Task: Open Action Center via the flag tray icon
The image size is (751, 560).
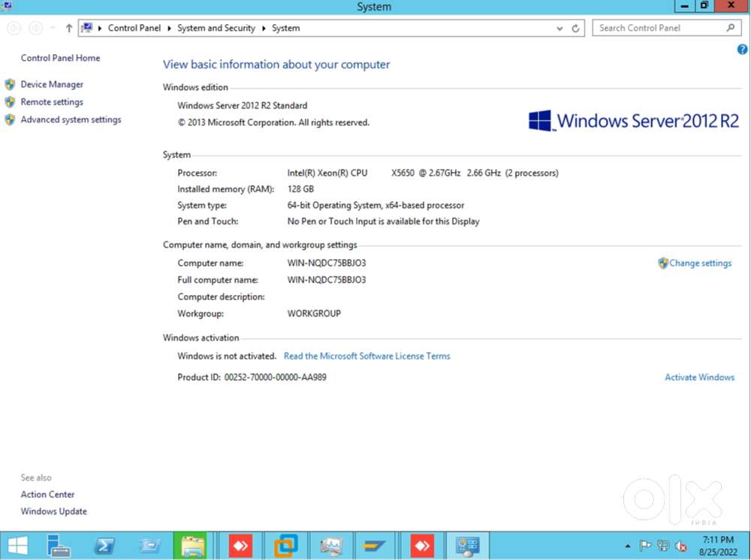Action: click(645, 546)
